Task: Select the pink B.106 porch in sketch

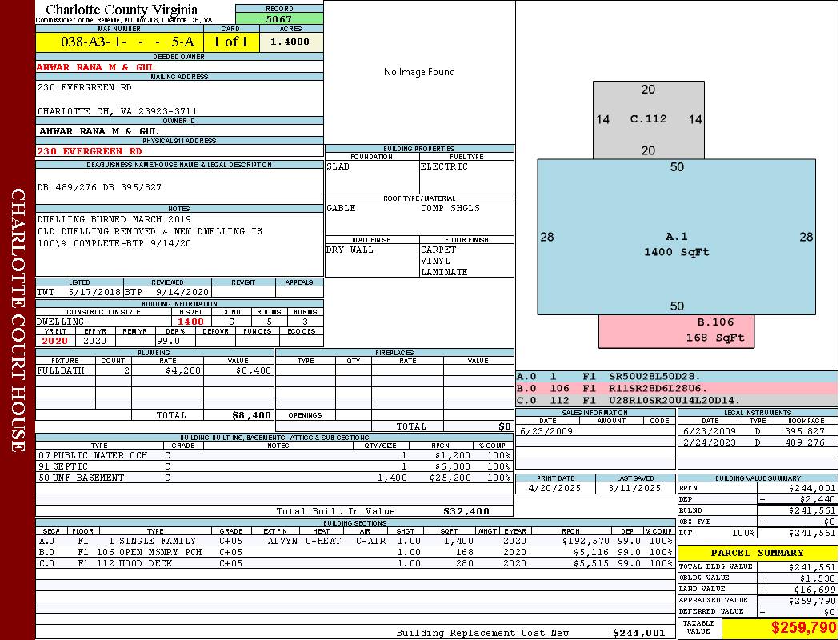Action: click(x=675, y=330)
